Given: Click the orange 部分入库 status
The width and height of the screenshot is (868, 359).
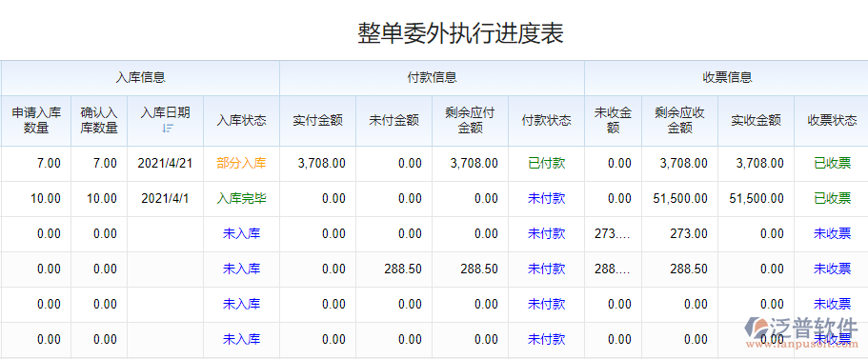Looking at the screenshot, I should coord(241,163).
